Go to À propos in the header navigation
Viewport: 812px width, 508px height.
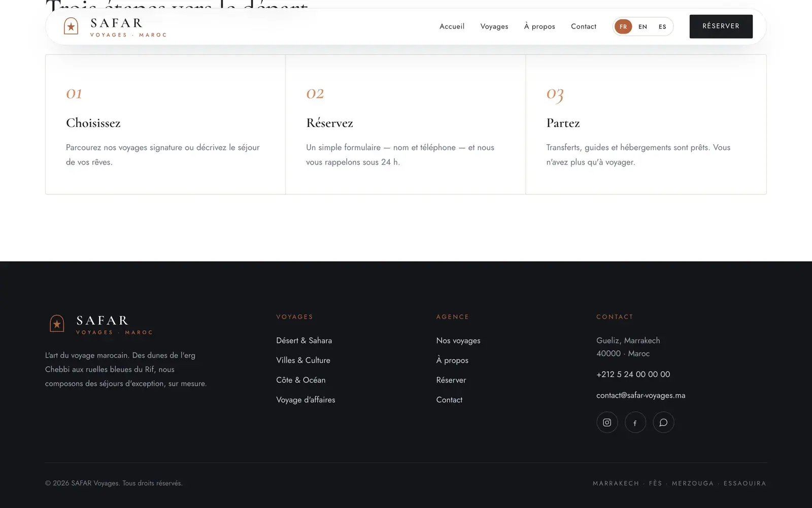[539, 26]
